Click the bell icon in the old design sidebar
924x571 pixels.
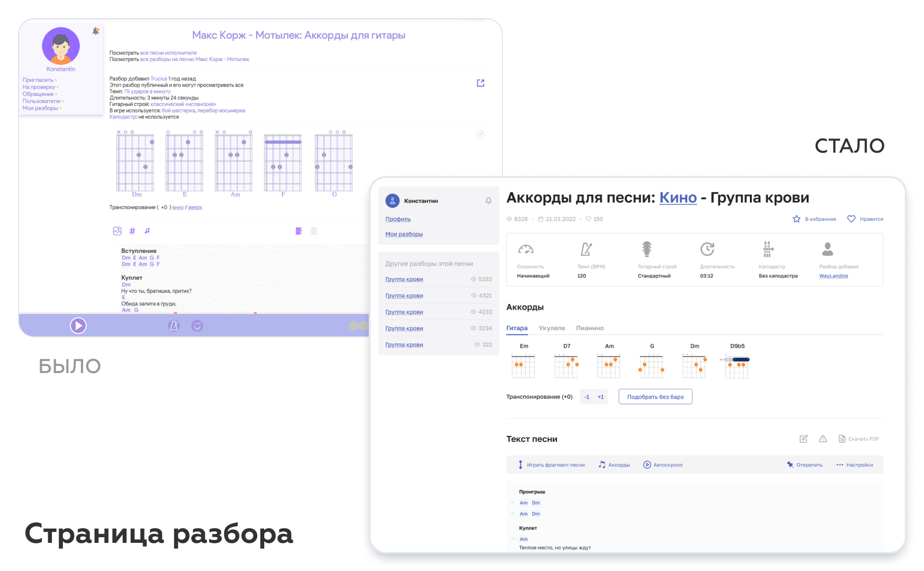tap(95, 31)
